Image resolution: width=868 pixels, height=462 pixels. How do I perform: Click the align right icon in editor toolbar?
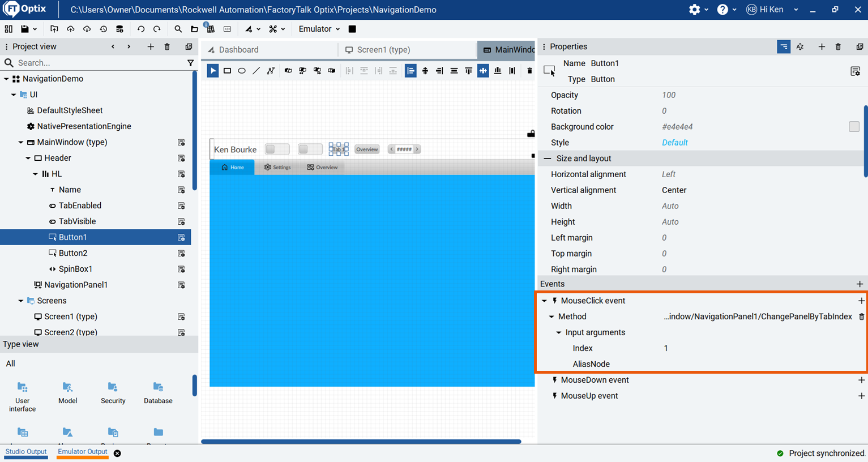click(x=439, y=71)
